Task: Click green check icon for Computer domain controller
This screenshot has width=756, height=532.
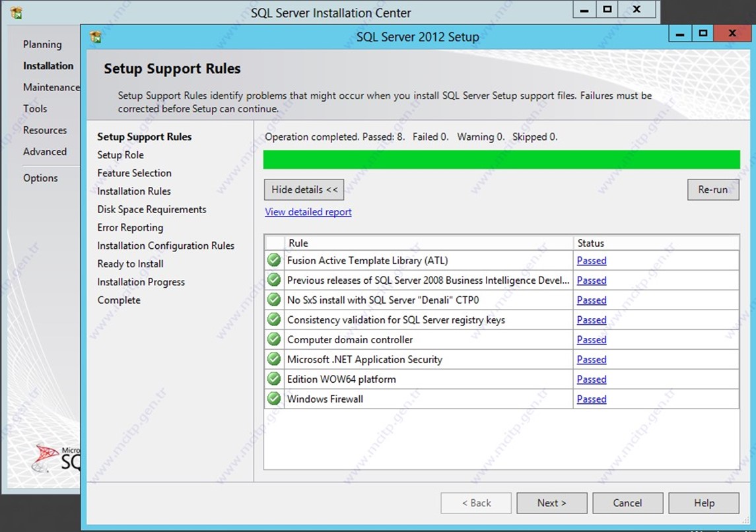Action: click(x=274, y=339)
